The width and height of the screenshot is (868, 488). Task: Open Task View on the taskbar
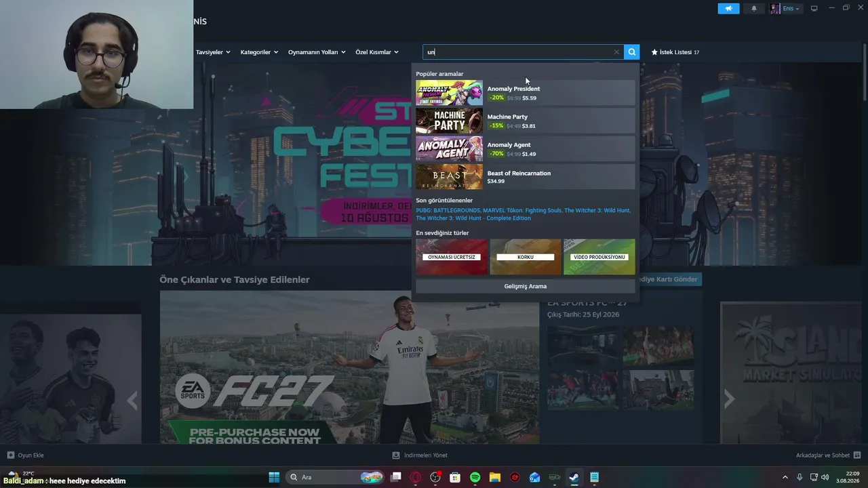click(x=396, y=477)
